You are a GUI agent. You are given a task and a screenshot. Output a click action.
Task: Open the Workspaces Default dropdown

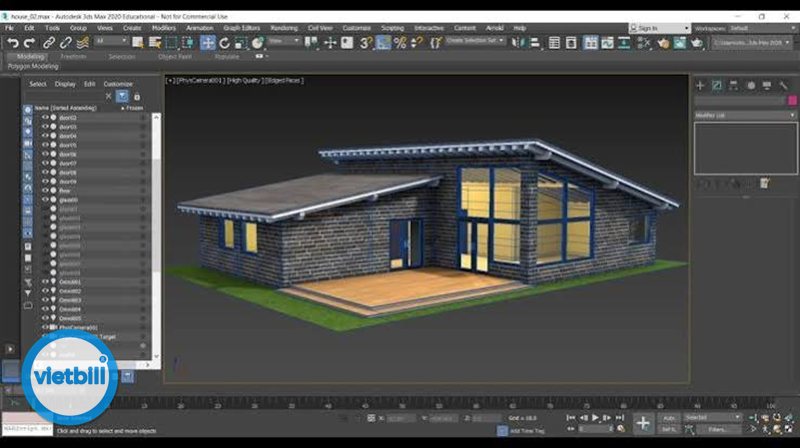click(762, 28)
